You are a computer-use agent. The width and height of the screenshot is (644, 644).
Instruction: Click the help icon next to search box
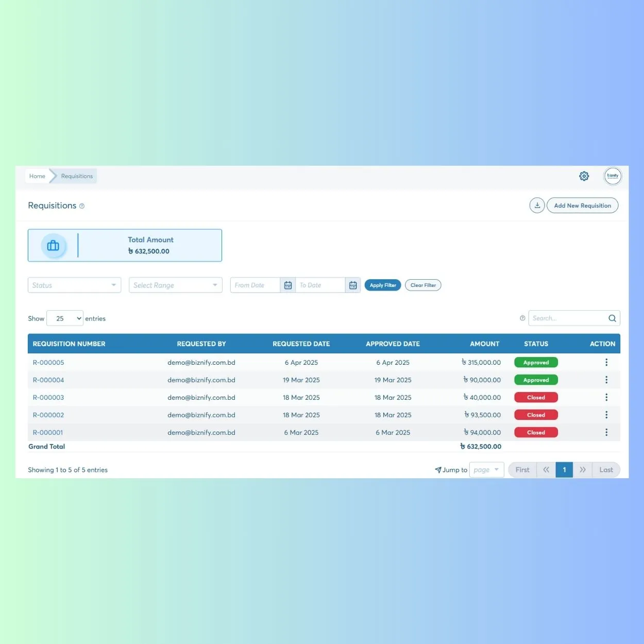click(x=522, y=318)
